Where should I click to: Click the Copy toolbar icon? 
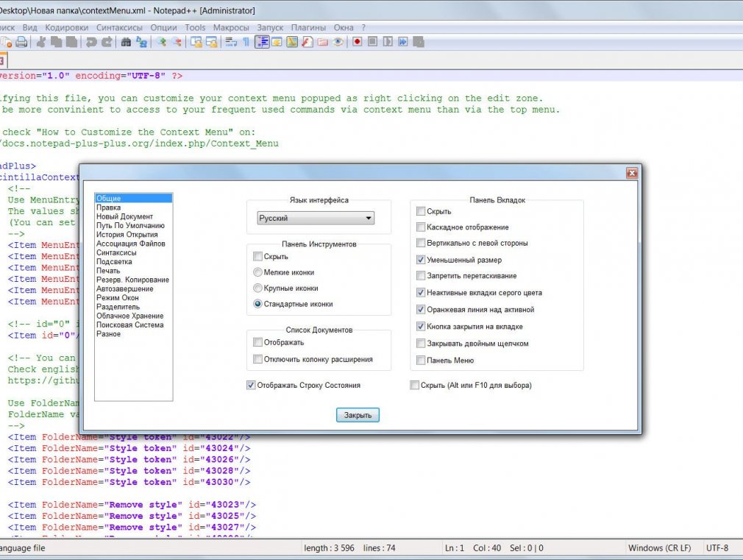tap(57, 42)
